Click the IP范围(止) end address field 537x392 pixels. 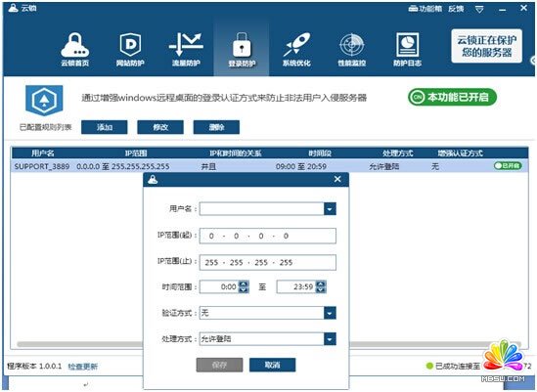(268, 263)
